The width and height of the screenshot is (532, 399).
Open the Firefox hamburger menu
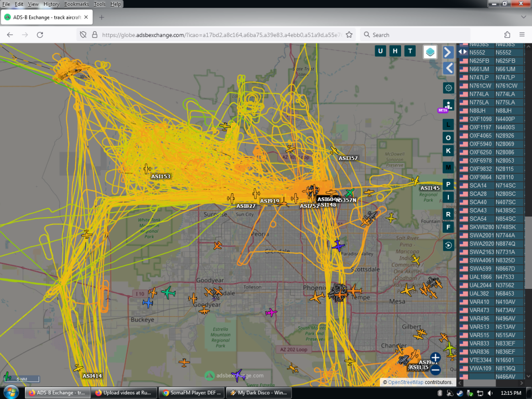point(522,35)
